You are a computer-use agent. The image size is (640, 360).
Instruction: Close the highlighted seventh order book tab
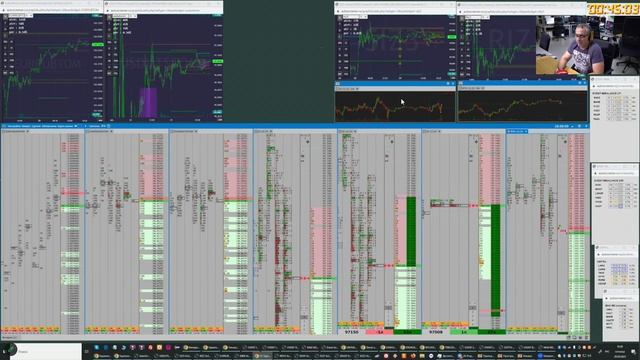click(526, 131)
